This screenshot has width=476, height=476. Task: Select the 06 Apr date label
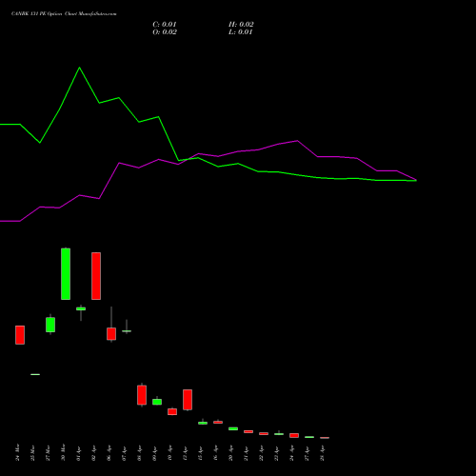(x=109, y=453)
